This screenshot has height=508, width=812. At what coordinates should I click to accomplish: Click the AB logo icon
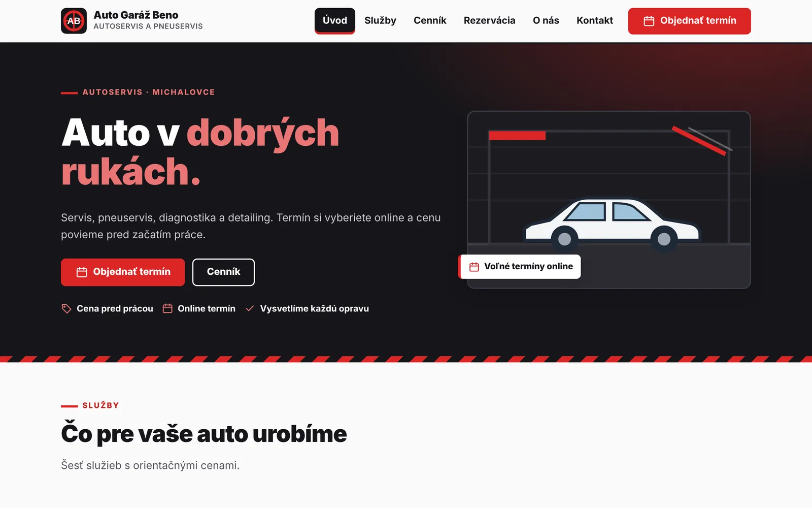point(74,21)
